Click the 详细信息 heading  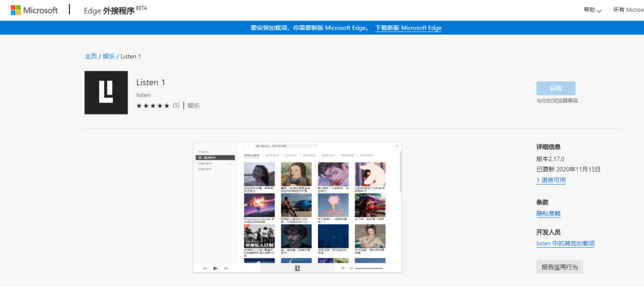click(549, 147)
